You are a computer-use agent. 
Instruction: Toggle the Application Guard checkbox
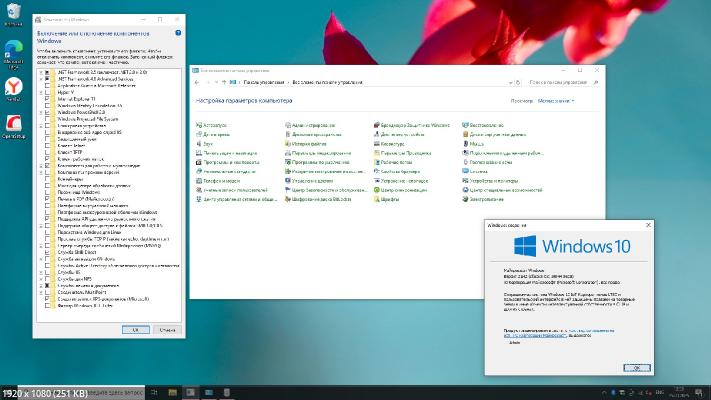tap(47, 86)
